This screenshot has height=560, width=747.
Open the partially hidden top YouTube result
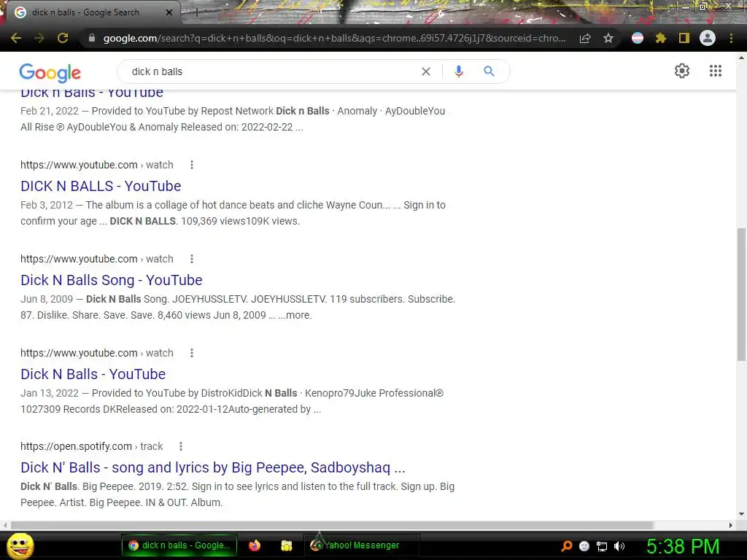pos(91,94)
